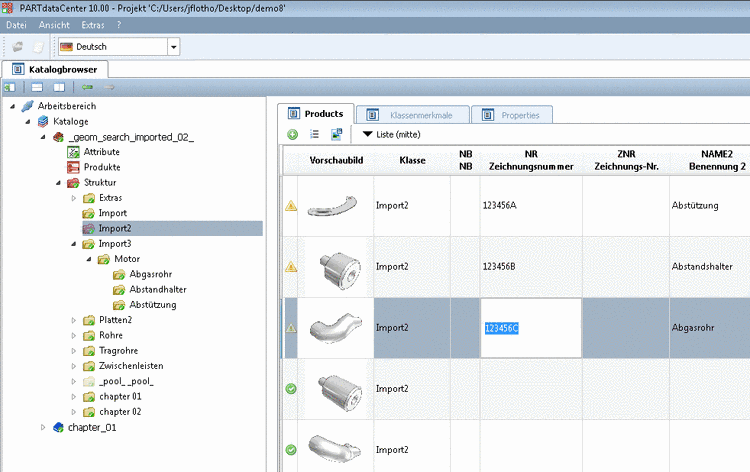Collapse the Arbeitsbereich tree node
Viewport: 750px width, 472px height.
pyautogui.click(x=12, y=106)
